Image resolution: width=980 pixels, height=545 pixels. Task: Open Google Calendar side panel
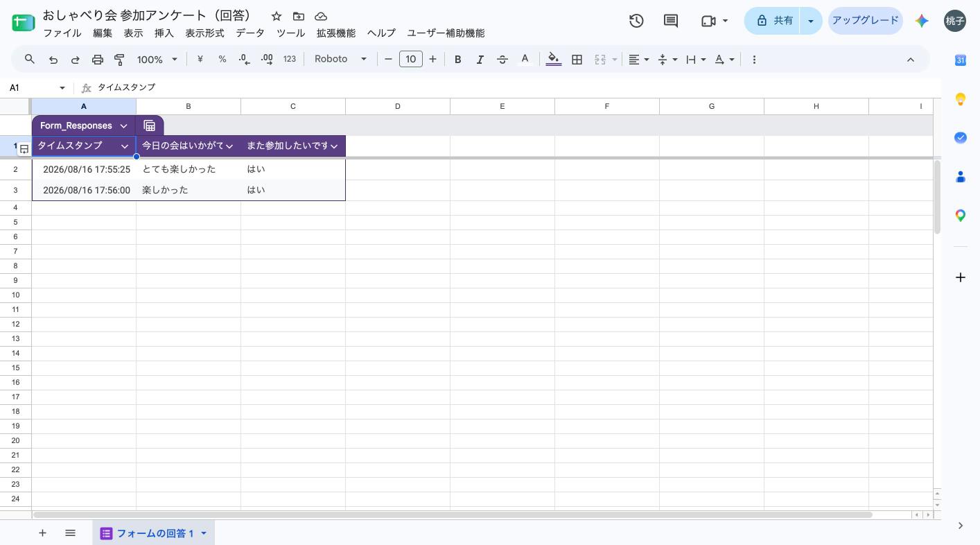point(961,60)
